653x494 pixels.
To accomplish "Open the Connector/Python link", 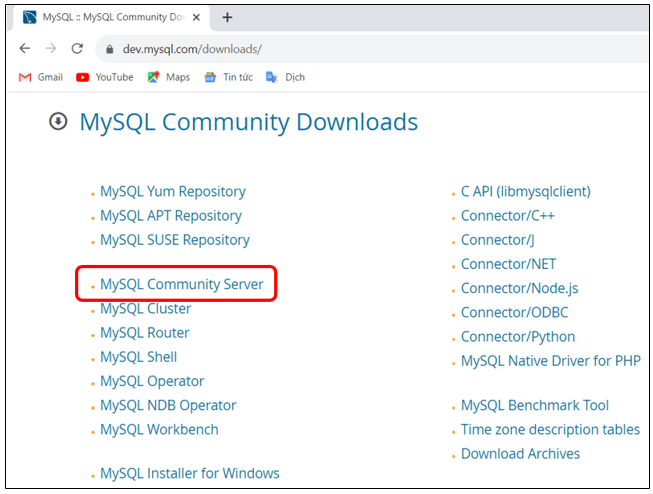I will coord(518,337).
